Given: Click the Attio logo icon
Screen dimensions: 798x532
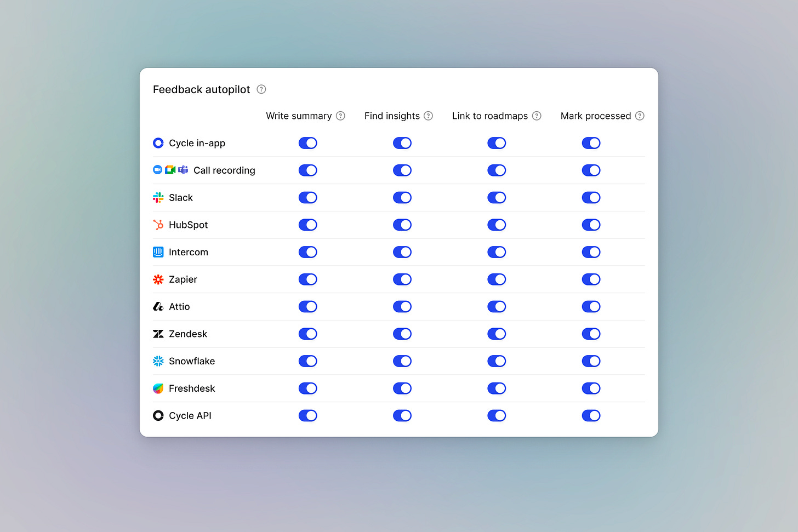Looking at the screenshot, I should tap(158, 307).
